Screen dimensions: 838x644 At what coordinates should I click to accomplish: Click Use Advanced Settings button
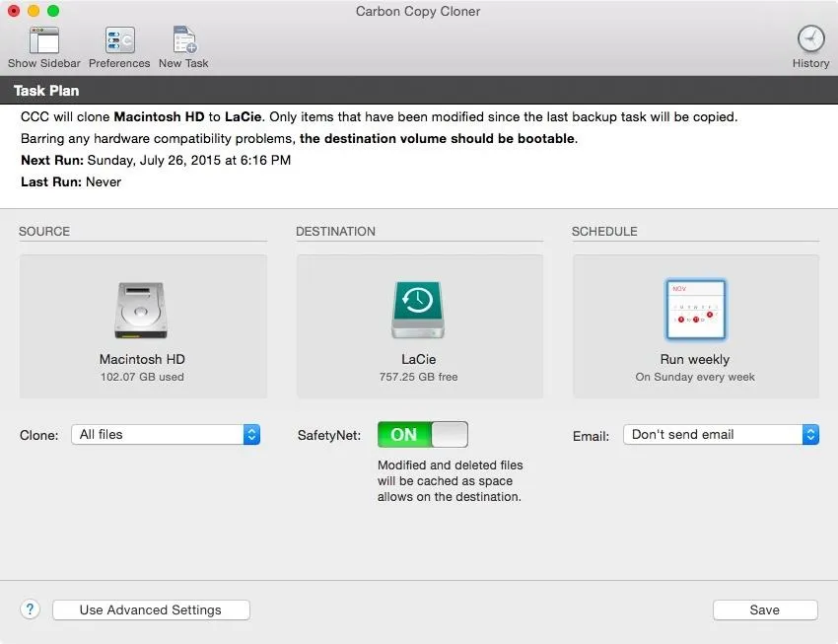(x=151, y=609)
